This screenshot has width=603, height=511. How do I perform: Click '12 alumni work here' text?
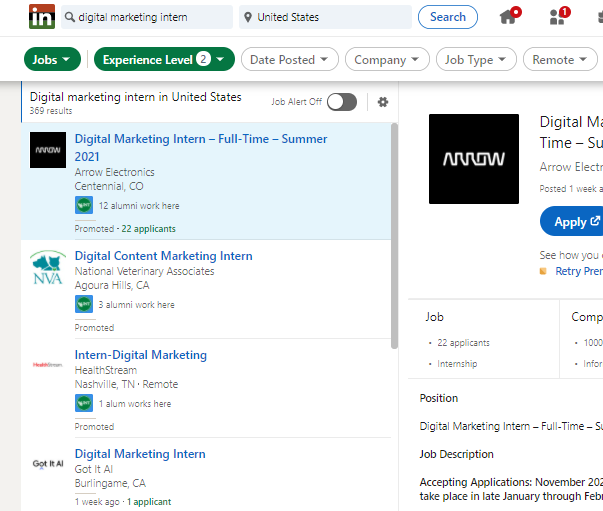139,206
